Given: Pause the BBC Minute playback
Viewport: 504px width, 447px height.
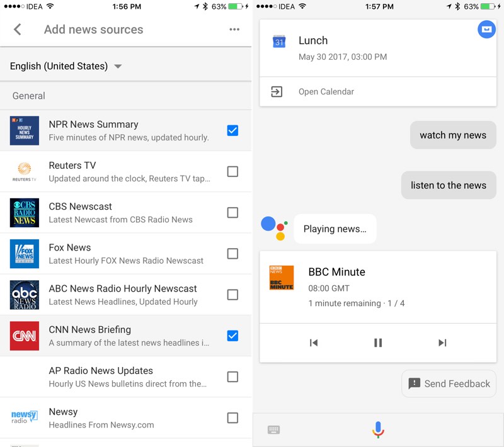Looking at the screenshot, I should tap(378, 342).
